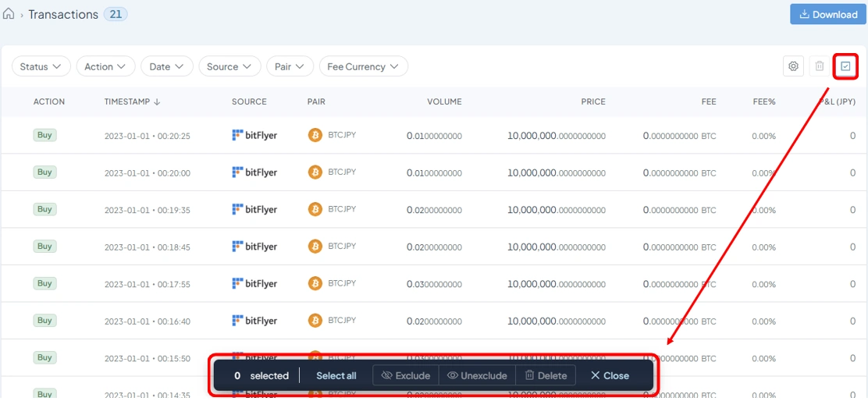The width and height of the screenshot is (868, 401).
Task: Click Unexclude in the selection bar
Action: (477, 375)
